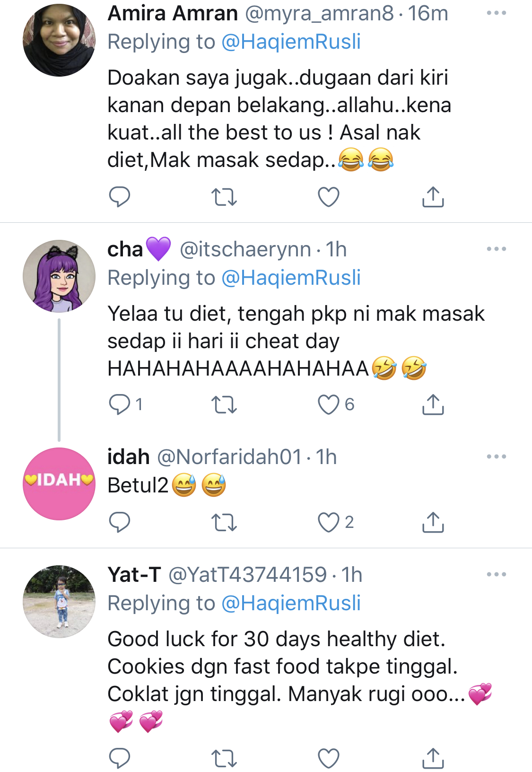The height and width of the screenshot is (772, 532).
Task: Open more options for cha's tweet
Action: [x=496, y=249]
